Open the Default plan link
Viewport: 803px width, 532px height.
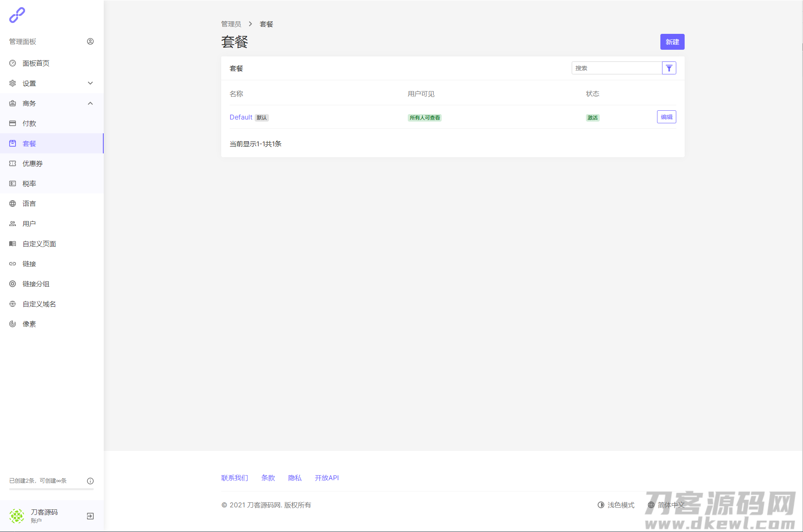(x=241, y=117)
